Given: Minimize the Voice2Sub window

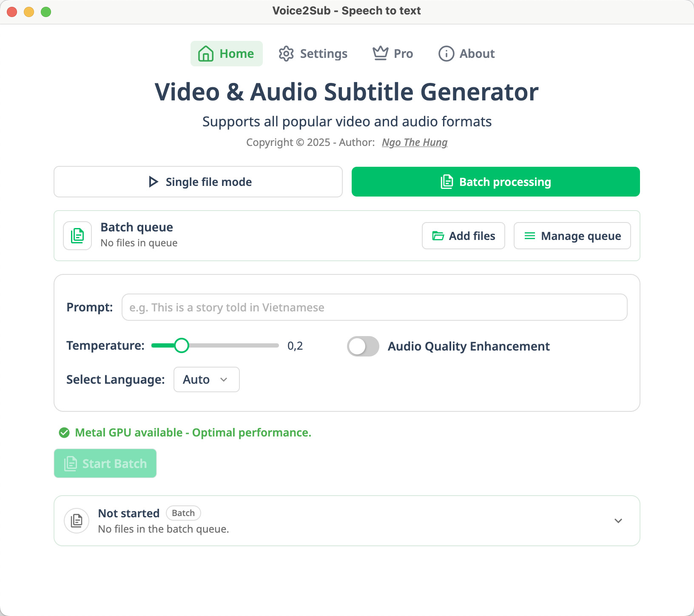Looking at the screenshot, I should click(29, 12).
